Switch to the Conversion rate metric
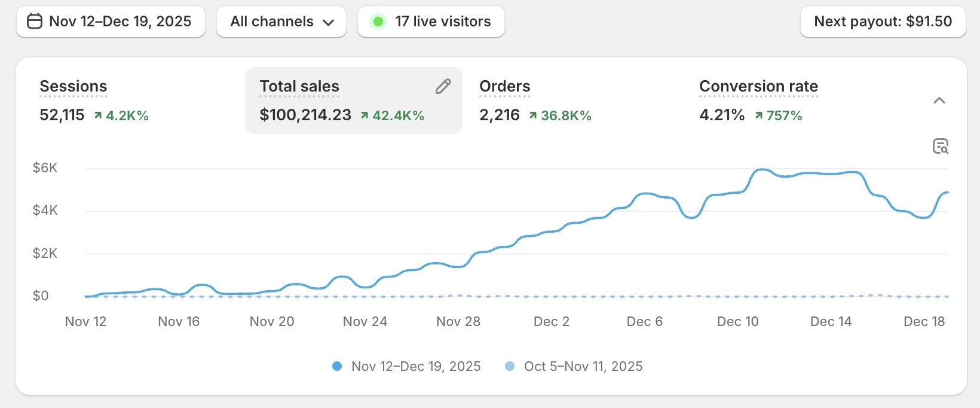 758,87
